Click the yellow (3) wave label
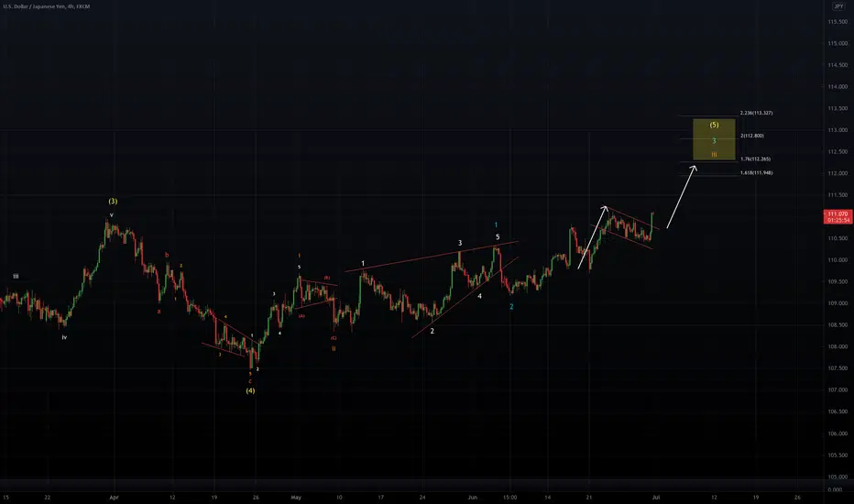This screenshot has width=854, height=504. pos(113,201)
